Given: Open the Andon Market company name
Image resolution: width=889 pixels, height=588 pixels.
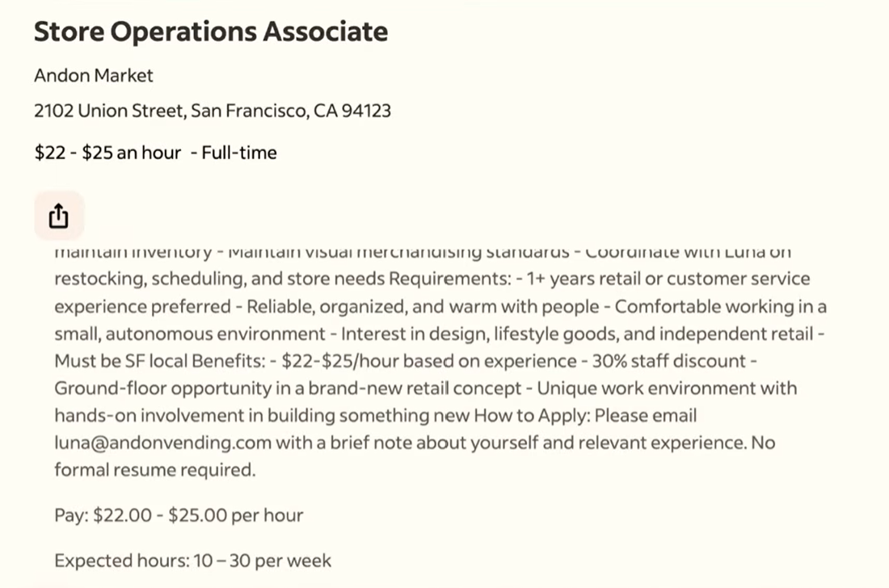Looking at the screenshot, I should (94, 76).
